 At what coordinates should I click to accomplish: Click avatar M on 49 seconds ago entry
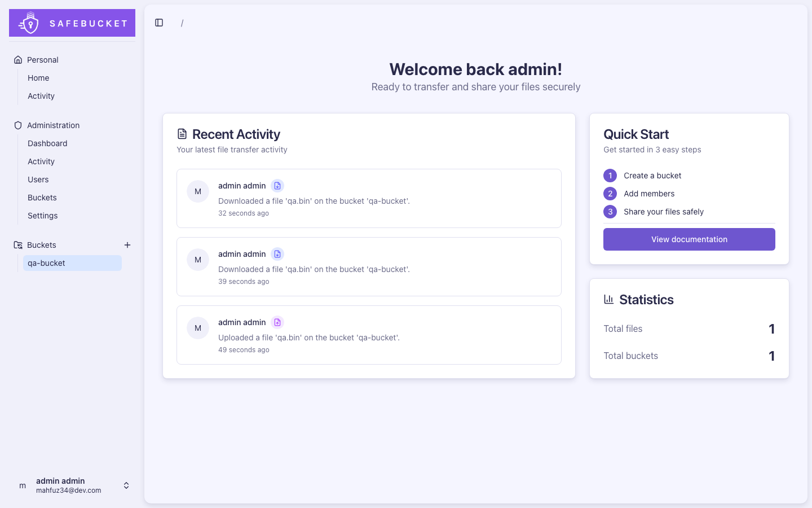click(x=198, y=328)
